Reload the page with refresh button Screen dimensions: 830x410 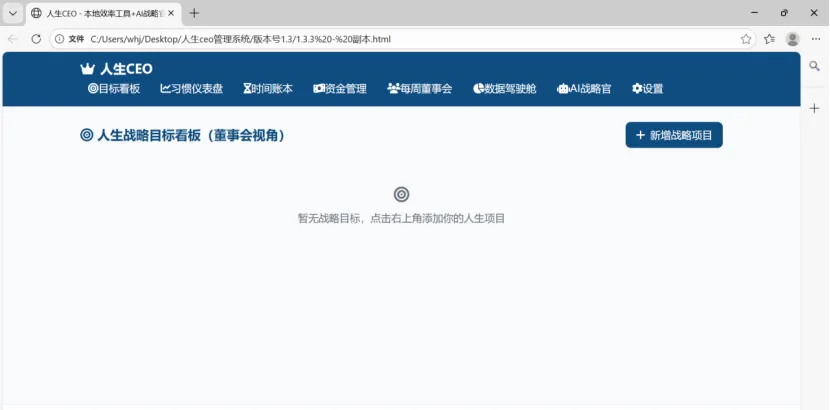[x=36, y=39]
